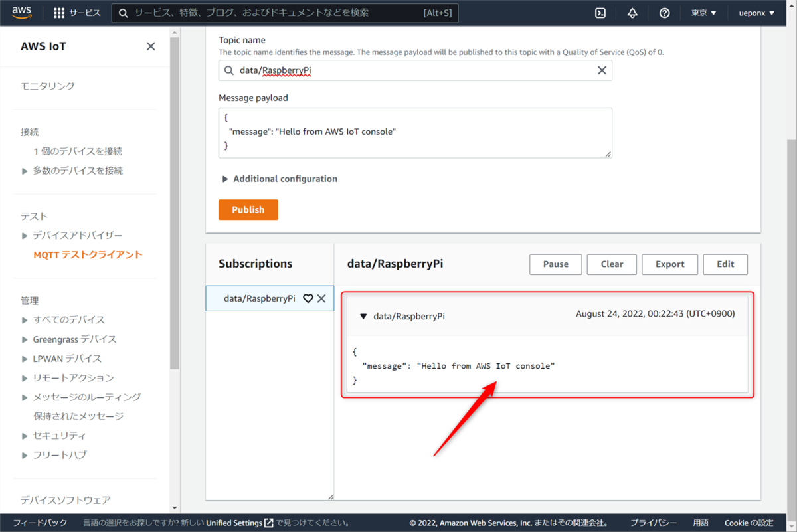This screenshot has height=532, width=797.
Task: Open the ueponx account dropdown
Action: pyautogui.click(x=756, y=13)
